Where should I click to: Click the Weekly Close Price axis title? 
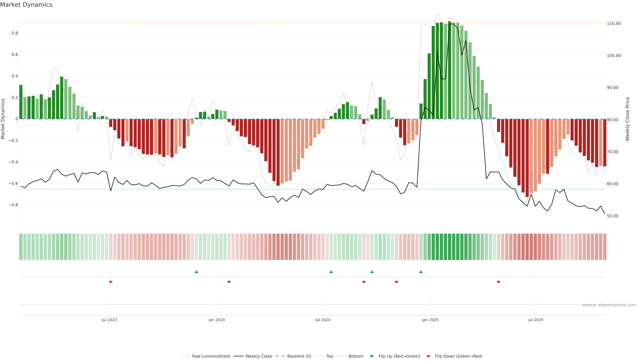coord(628,119)
